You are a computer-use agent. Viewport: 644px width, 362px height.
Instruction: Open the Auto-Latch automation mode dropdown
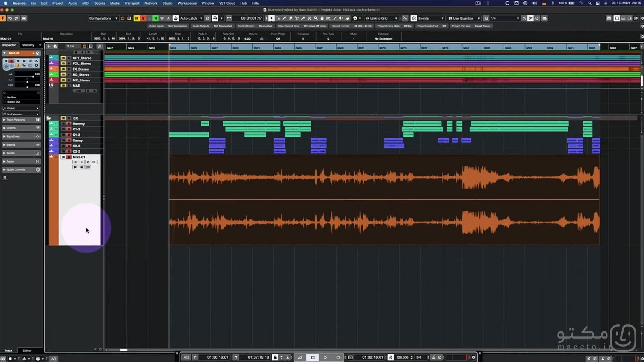[191, 18]
